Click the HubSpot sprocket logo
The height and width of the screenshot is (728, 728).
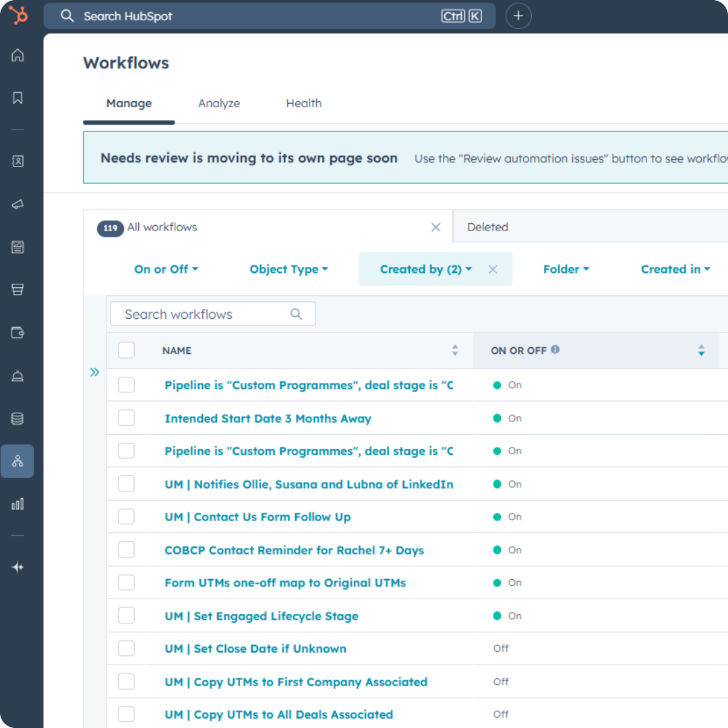[19, 15]
